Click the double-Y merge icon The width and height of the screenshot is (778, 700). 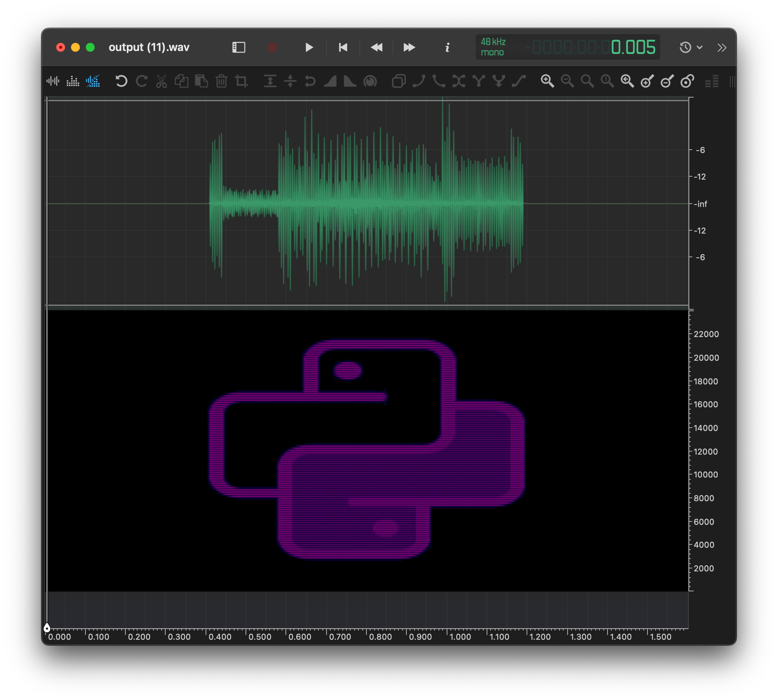[499, 81]
